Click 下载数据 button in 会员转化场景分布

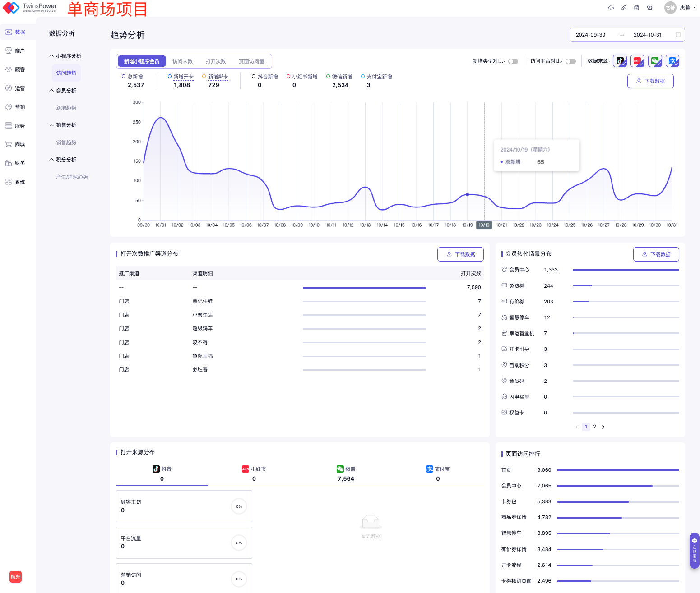point(656,254)
